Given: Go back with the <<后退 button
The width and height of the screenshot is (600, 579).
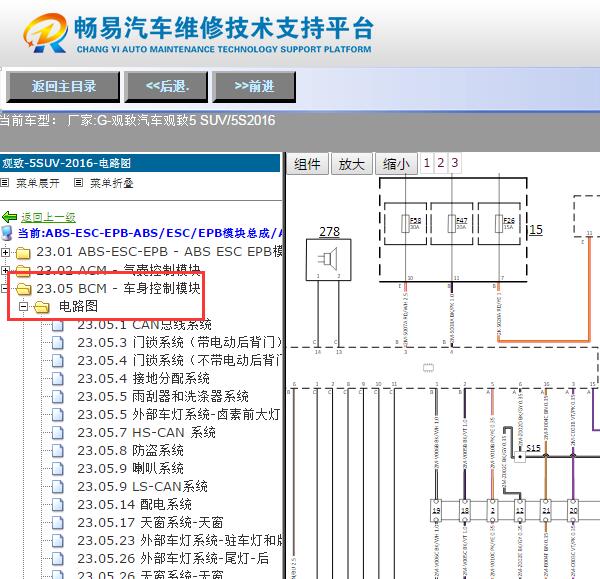Looking at the screenshot, I should (x=166, y=86).
